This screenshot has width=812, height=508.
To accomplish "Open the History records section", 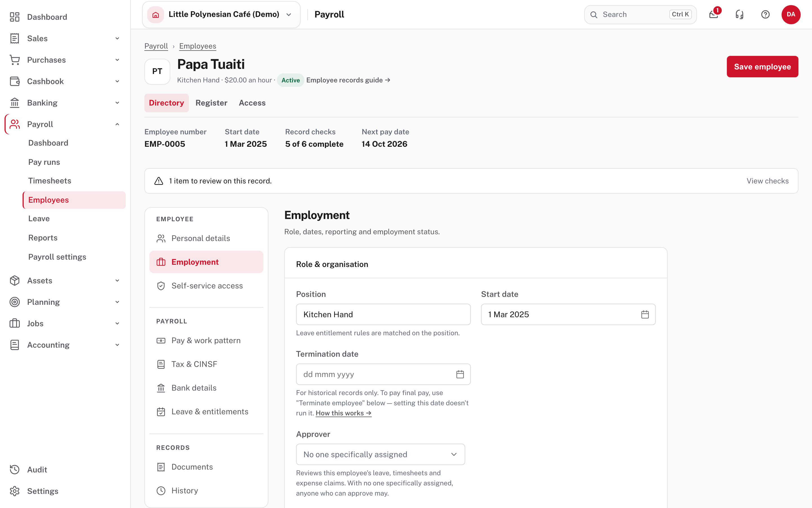I will [206, 491].
